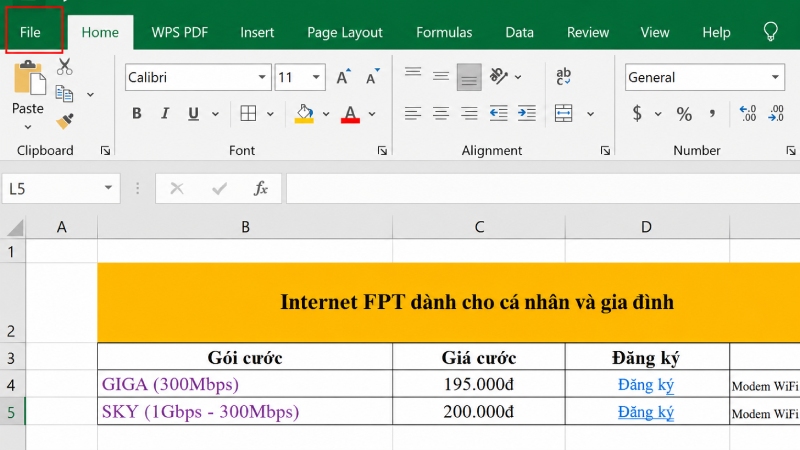The image size is (800, 450).
Task: Expand Merge & Center options arrow
Action: tap(590, 114)
